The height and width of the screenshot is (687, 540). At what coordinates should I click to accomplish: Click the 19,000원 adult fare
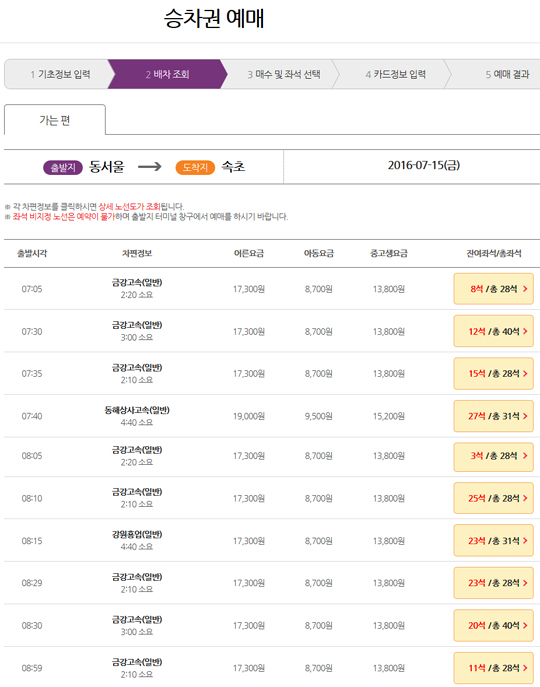point(249,416)
